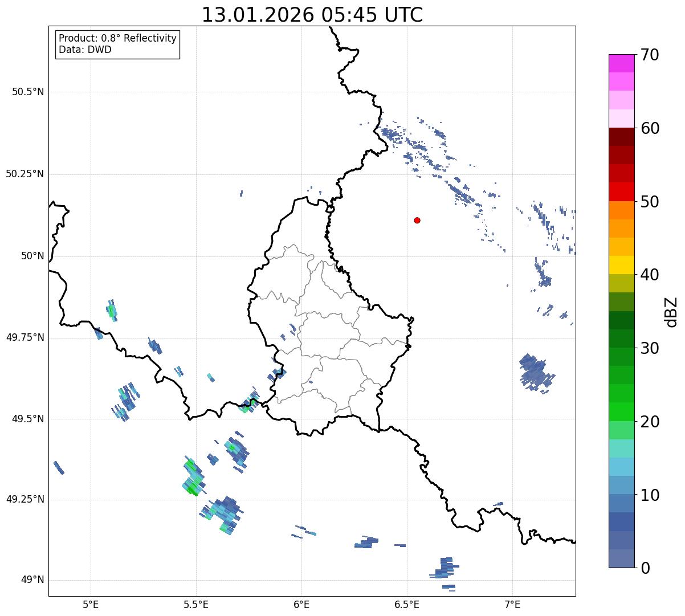Click the dBZ colorbar axis label
Viewport: 685px width, 616px height.
pos(671,311)
